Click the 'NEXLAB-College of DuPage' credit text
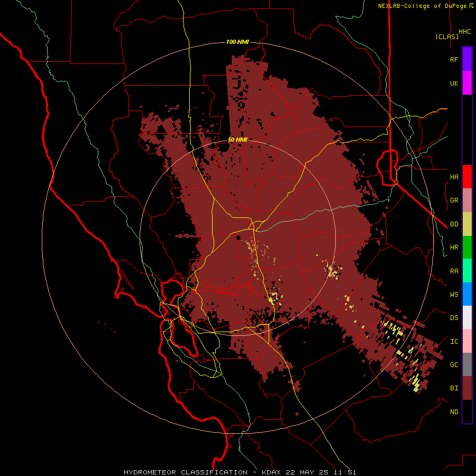Image resolution: width=476 pixels, height=476 pixels. pos(422,6)
